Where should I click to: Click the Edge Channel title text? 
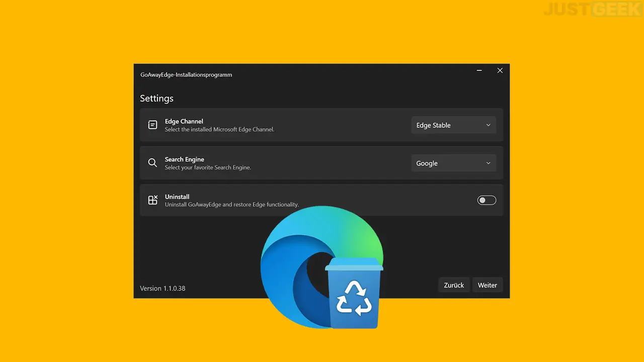tap(184, 121)
